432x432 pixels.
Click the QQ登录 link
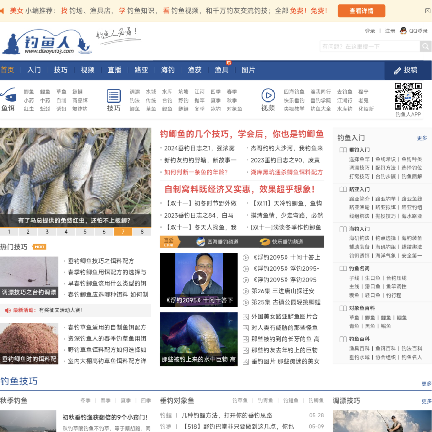coord(418,31)
